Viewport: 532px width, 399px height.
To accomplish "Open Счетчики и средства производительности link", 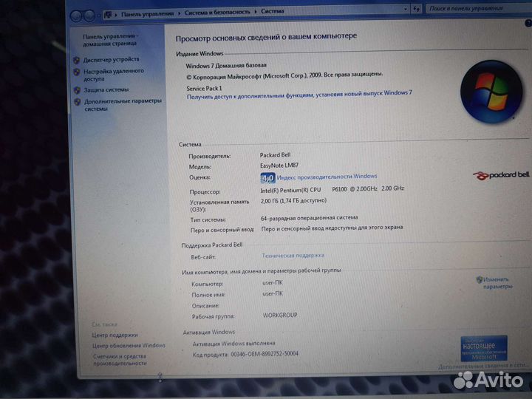I will [120, 360].
